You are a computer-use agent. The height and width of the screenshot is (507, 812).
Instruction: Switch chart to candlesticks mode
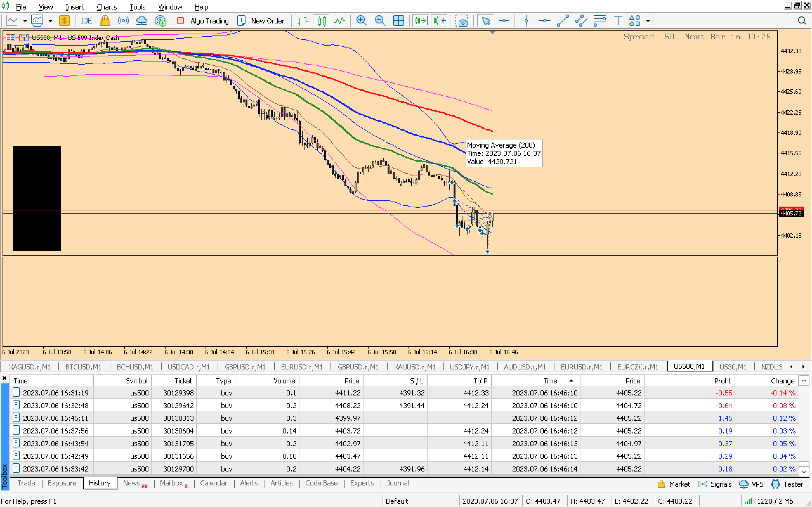click(321, 21)
